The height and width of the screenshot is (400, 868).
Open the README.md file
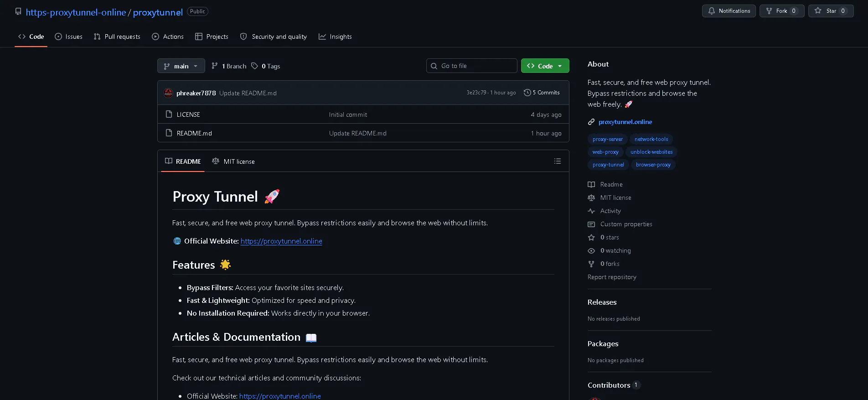tap(194, 133)
